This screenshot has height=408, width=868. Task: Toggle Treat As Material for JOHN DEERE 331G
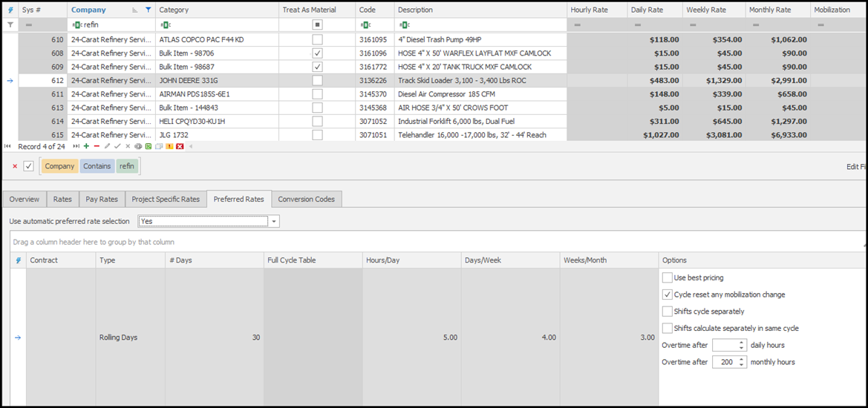(317, 80)
